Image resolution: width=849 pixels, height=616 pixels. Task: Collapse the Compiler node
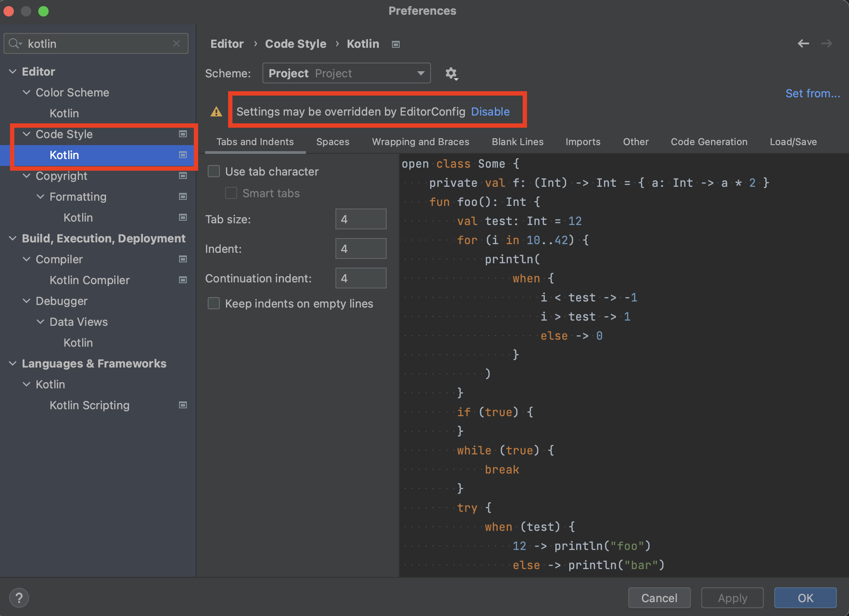pos(27,259)
